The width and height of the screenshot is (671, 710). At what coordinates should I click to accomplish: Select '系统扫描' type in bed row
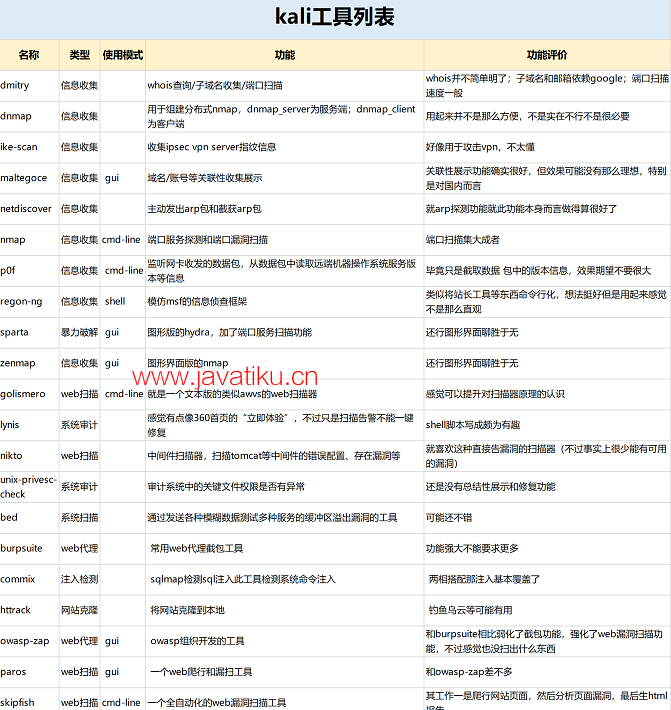[x=80, y=518]
